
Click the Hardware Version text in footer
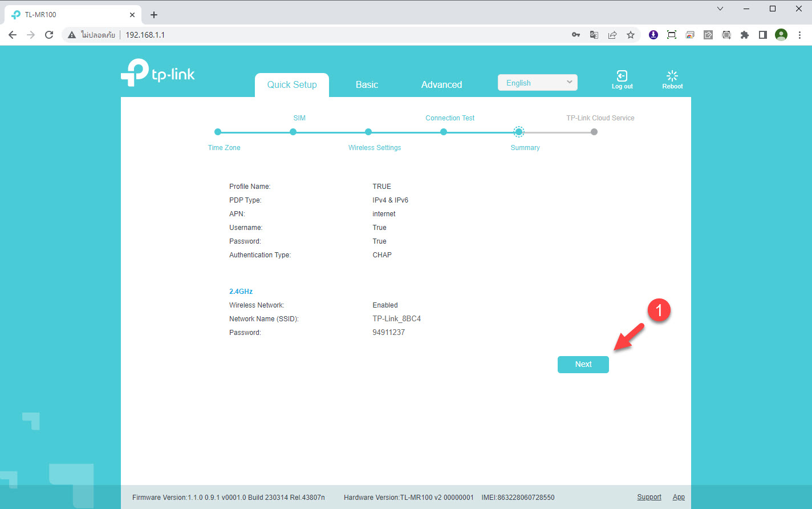tap(409, 498)
